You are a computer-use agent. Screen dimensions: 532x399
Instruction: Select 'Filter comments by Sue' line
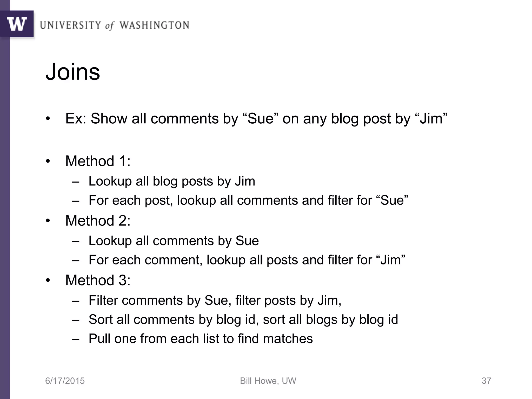point(215,301)
